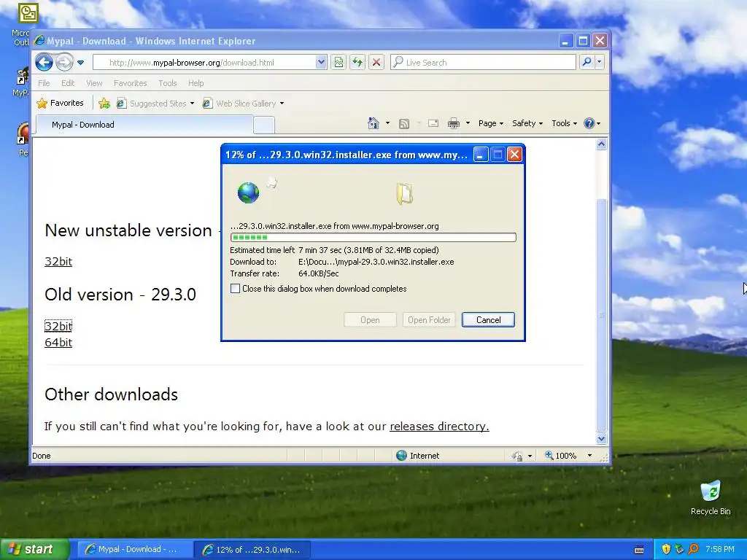Expand the Print options dropdown arrow

pyautogui.click(x=468, y=123)
